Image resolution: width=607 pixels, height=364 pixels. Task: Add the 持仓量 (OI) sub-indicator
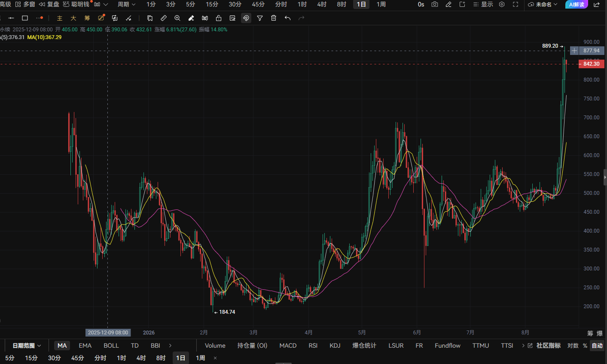coord(252,346)
